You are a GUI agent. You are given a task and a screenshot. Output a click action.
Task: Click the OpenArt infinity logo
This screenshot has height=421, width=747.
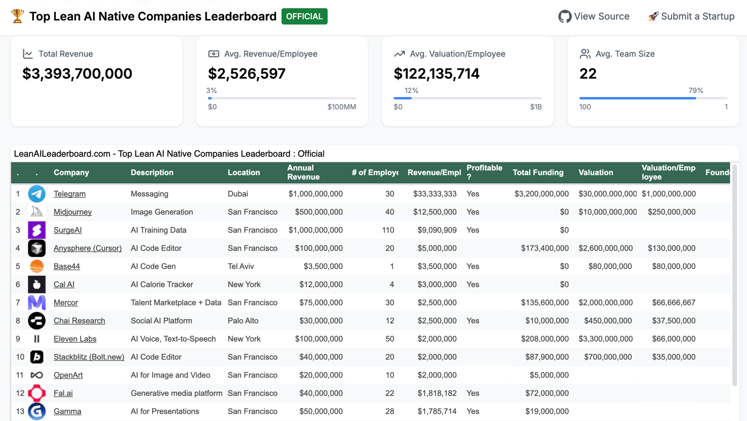(x=37, y=375)
